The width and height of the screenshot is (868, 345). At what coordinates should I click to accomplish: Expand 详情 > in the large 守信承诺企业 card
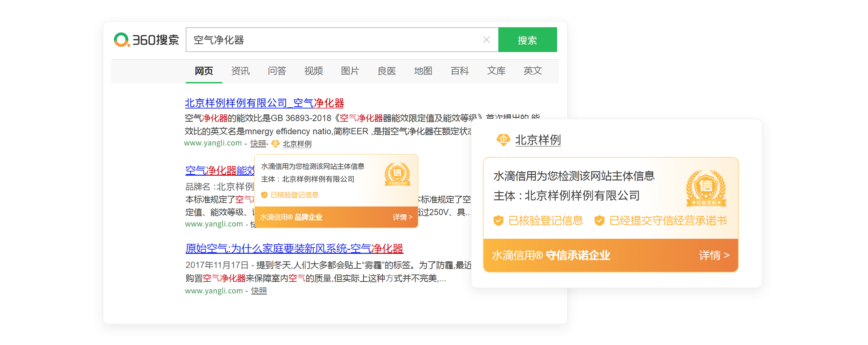pos(714,255)
